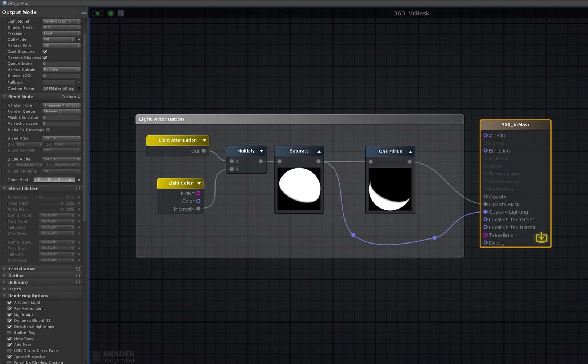Click One Minus node output port
The image size is (588, 364).
(409, 162)
